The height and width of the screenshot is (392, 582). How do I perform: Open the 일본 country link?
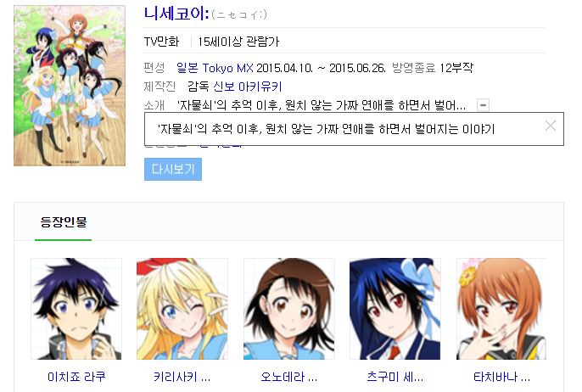187,68
